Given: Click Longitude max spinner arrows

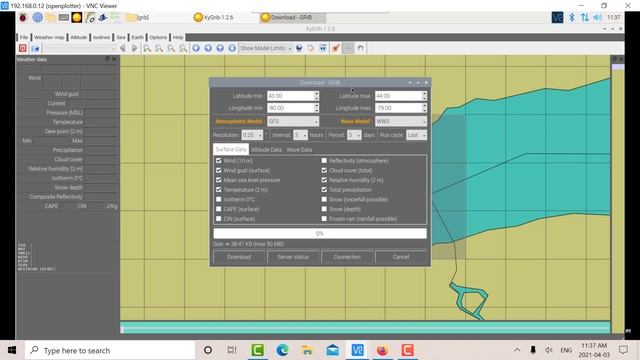Looking at the screenshot, I should coord(424,108).
